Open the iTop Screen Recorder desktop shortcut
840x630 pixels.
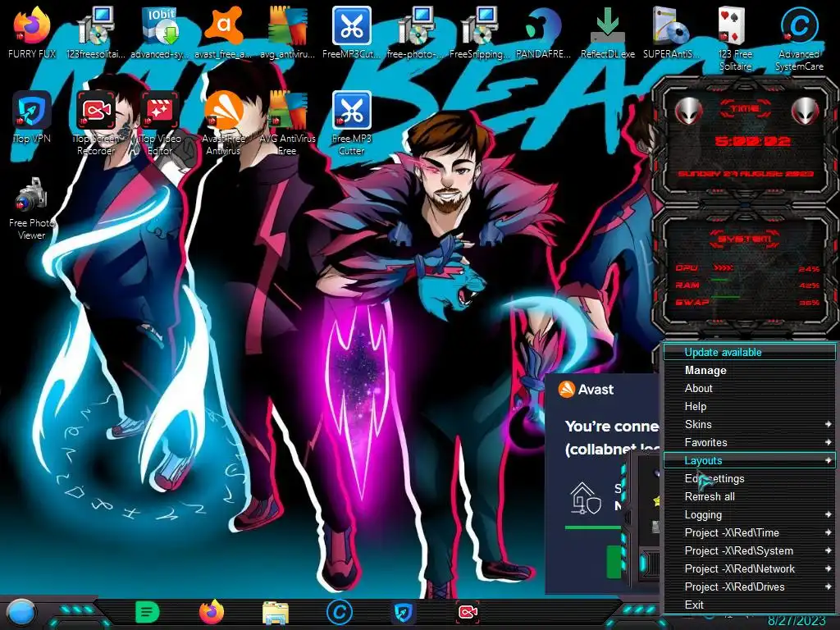(x=96, y=123)
